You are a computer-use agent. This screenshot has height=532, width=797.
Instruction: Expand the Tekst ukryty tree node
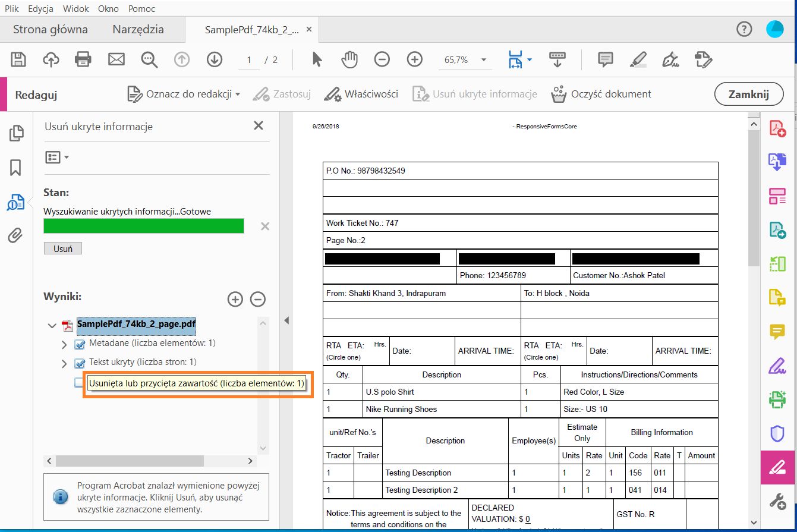click(64, 363)
